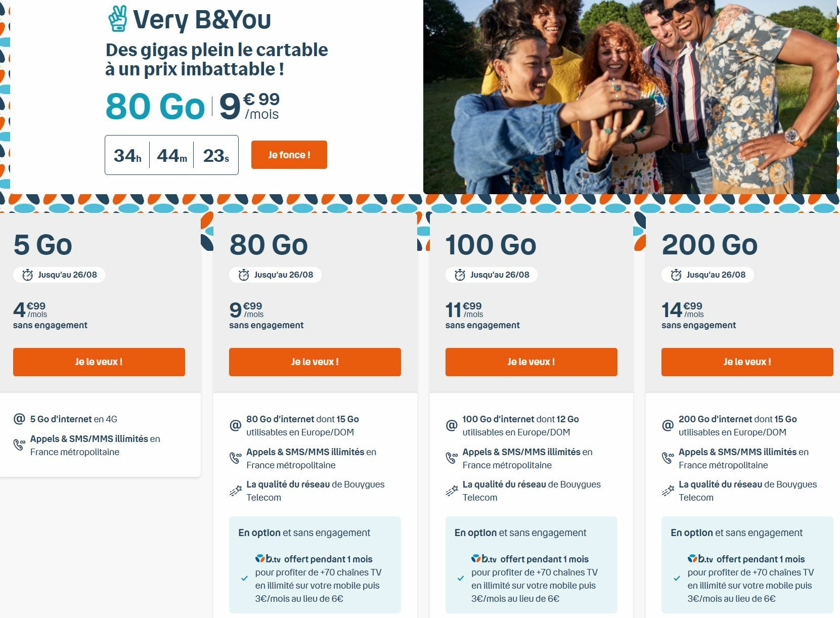This screenshot has width=840, height=618.
Task: Click the b.tv logo in 80 Go option box
Action: [x=268, y=559]
